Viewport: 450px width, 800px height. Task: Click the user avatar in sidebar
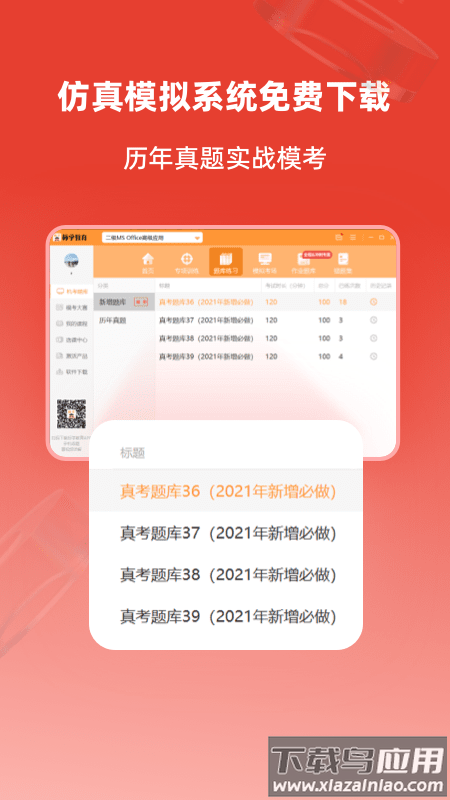tap(71, 261)
